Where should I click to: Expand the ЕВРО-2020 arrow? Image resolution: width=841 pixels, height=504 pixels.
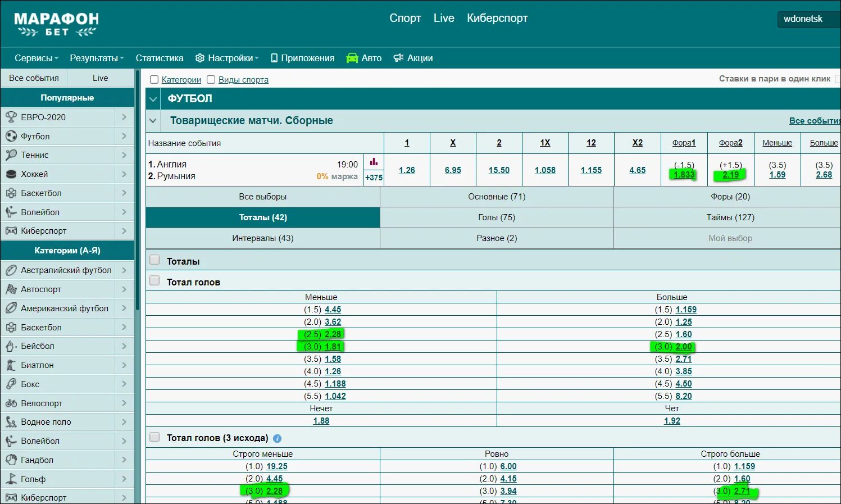[124, 117]
